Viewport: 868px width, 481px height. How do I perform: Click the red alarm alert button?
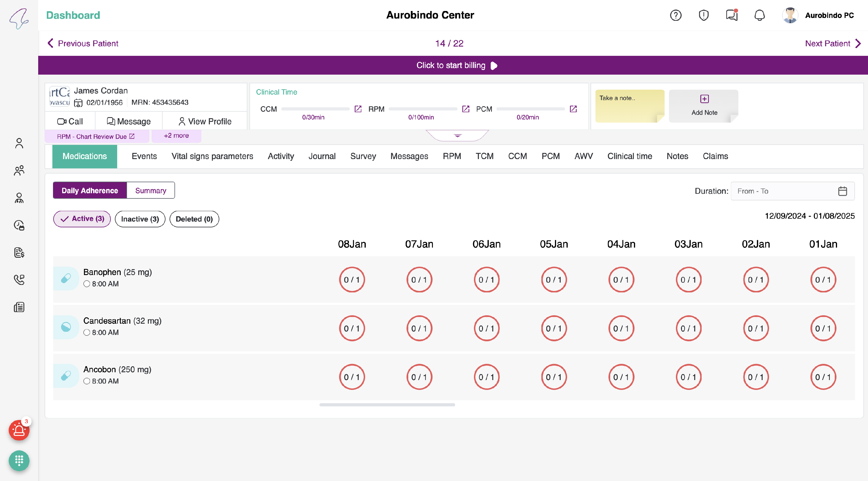click(19, 430)
